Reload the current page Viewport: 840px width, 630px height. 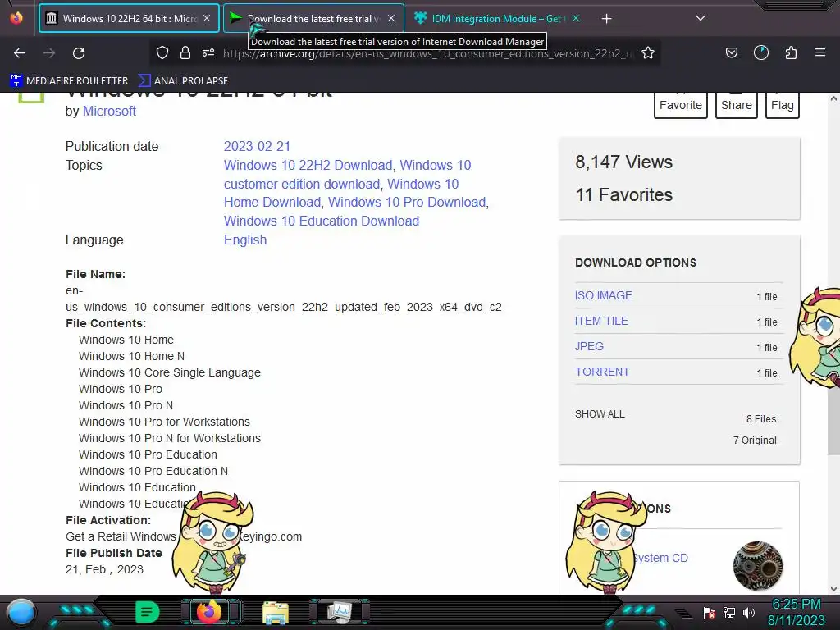(x=79, y=53)
